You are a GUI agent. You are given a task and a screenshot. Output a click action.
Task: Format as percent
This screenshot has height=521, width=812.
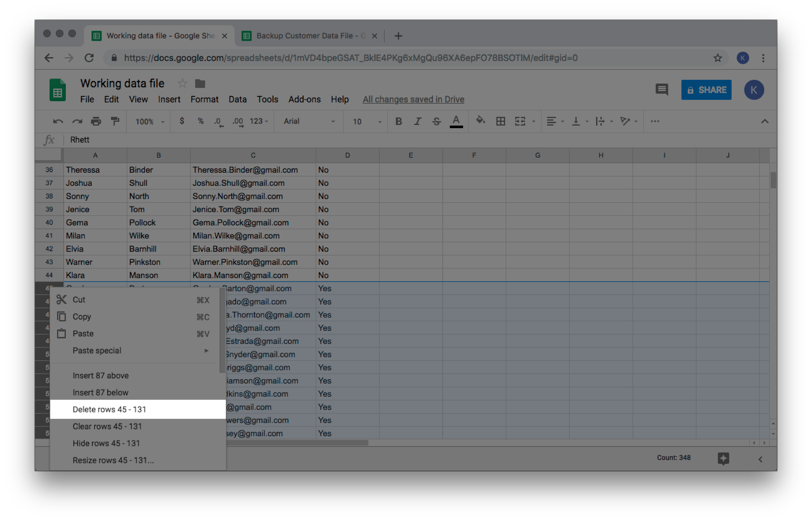click(x=201, y=121)
